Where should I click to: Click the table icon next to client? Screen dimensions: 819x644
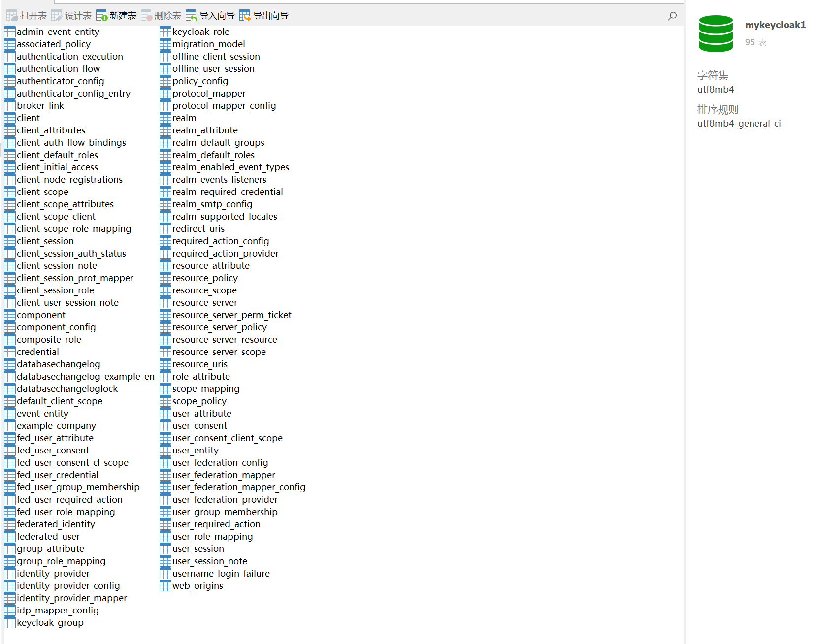(x=10, y=118)
